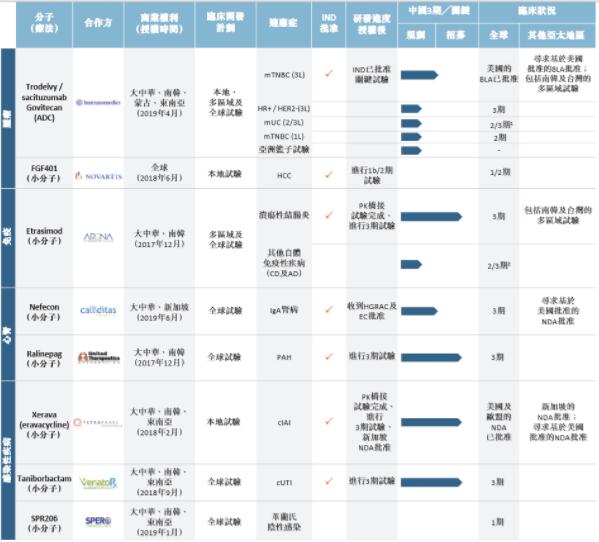Select the Arena logo beside Etrasimod
The height and width of the screenshot is (542, 599).
(98, 237)
